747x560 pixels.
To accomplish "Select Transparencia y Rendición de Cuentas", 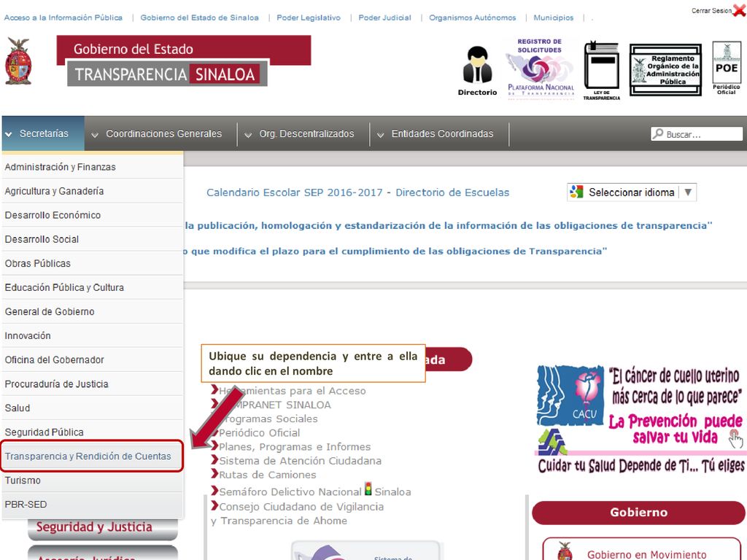I will (x=93, y=456).
